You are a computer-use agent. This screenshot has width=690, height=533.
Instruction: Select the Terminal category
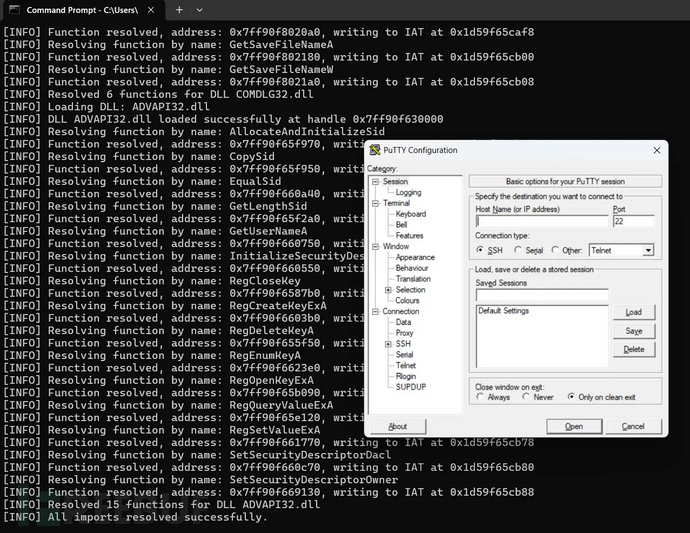[x=396, y=203]
